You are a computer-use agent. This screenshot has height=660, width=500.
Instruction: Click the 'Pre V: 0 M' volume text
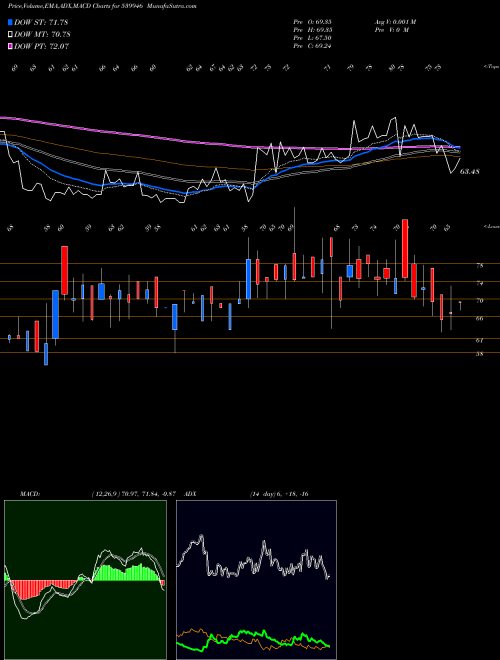tap(392, 30)
